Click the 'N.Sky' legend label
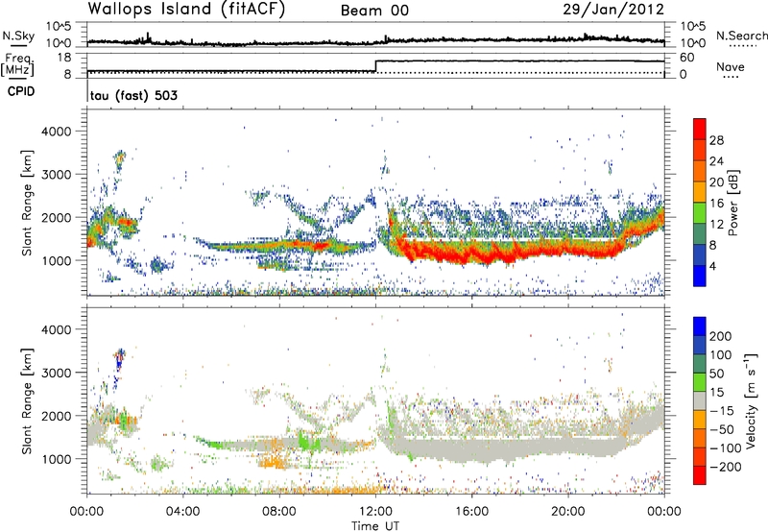Image resolution: width=768 pixels, height=532 pixels. pos(18,36)
